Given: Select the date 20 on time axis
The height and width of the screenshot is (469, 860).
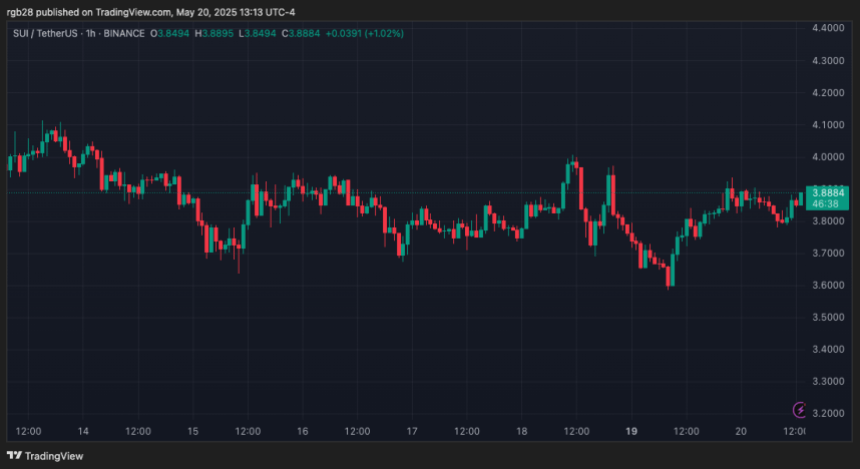Looking at the screenshot, I should tap(741, 432).
